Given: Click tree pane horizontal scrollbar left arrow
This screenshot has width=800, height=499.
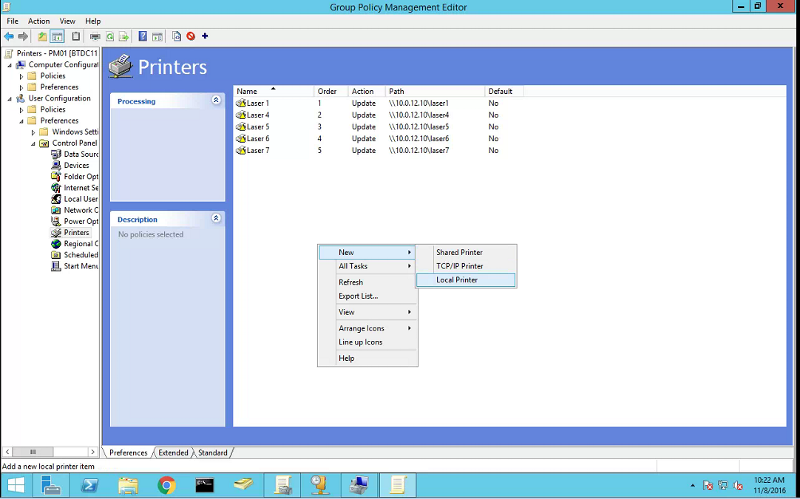Looking at the screenshot, I should (x=7, y=452).
